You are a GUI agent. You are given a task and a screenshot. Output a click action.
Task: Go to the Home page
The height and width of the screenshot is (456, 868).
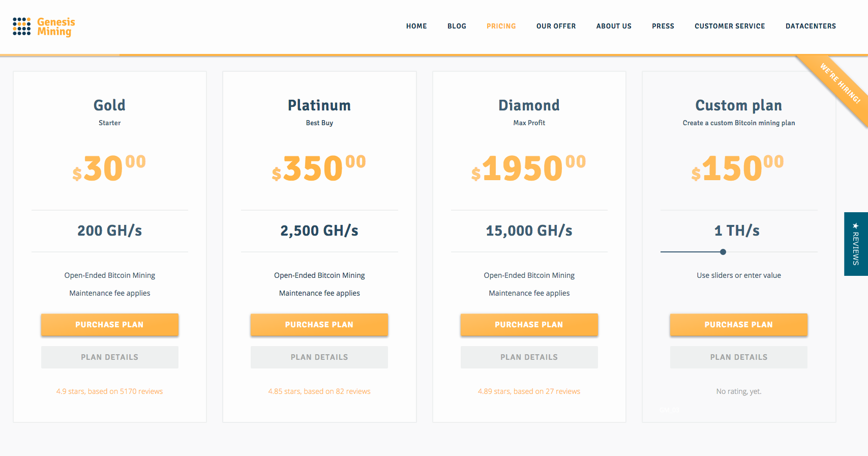tap(416, 26)
